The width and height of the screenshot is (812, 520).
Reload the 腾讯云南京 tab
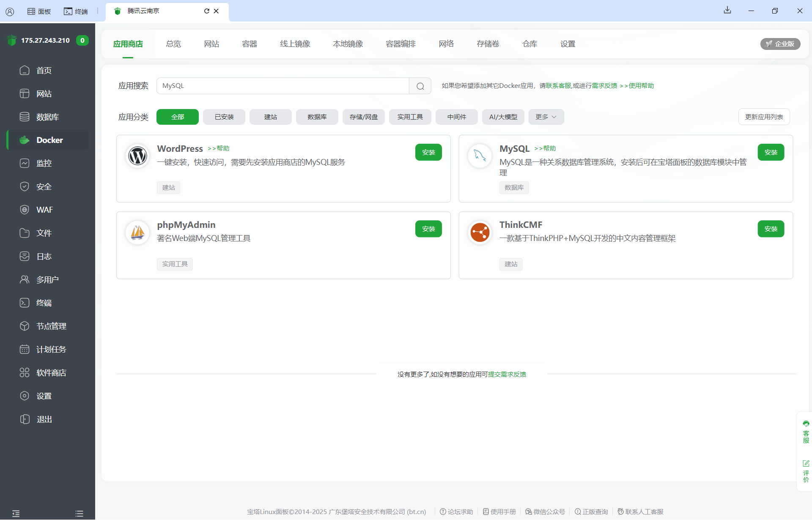click(206, 11)
